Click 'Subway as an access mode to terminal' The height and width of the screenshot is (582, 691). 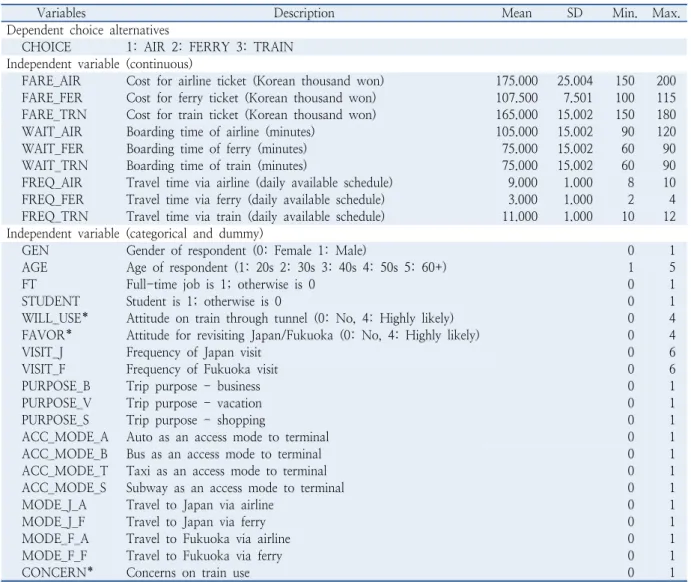tap(235, 488)
